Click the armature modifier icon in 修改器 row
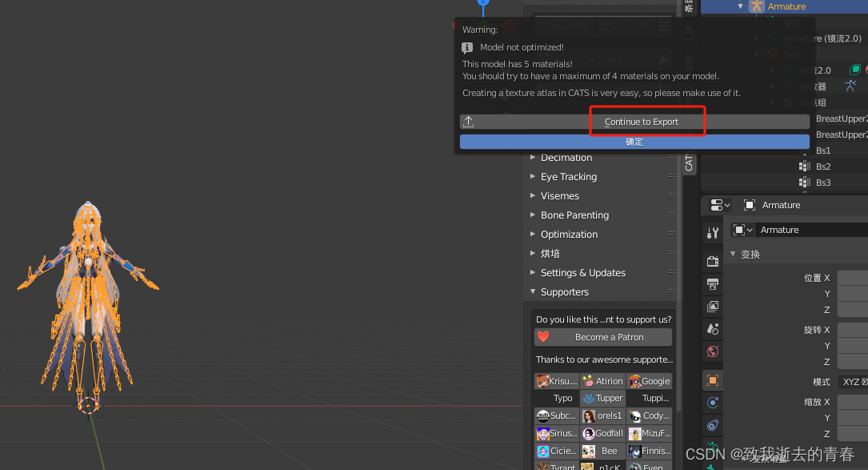Screen dimensions: 868x470 point(851,86)
